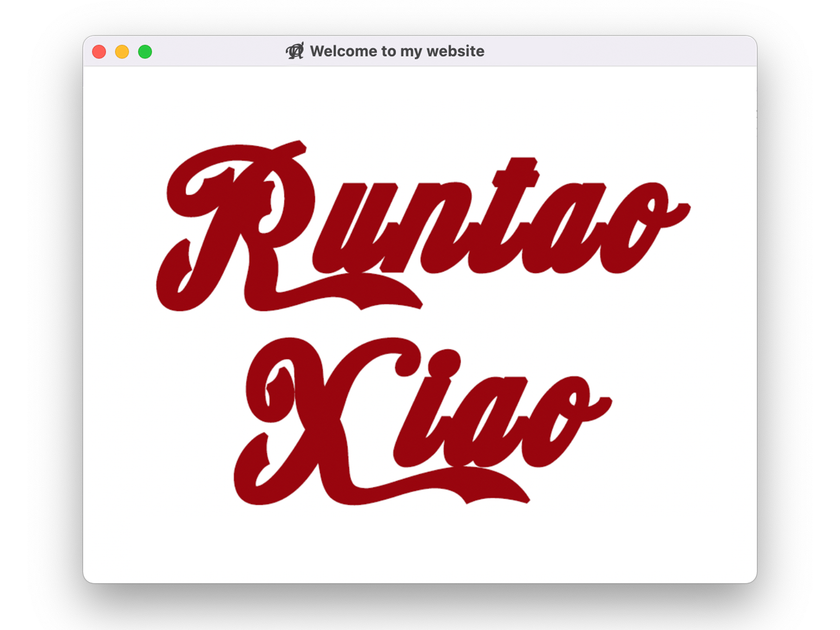Maximize window using green button
The image size is (840, 630).
coord(145,52)
